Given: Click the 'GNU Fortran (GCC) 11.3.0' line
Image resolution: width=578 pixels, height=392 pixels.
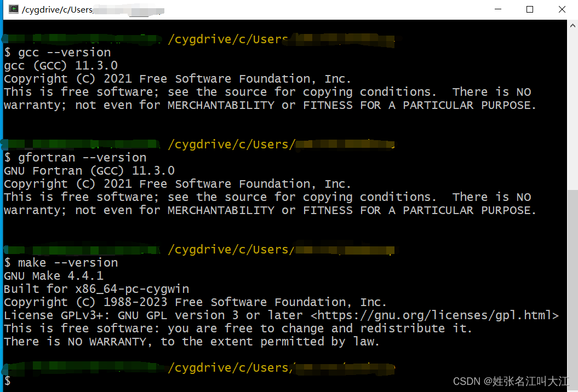Looking at the screenshot, I should (x=88, y=170).
